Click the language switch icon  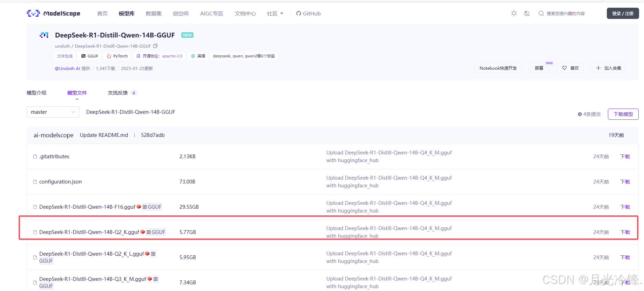pos(527,13)
